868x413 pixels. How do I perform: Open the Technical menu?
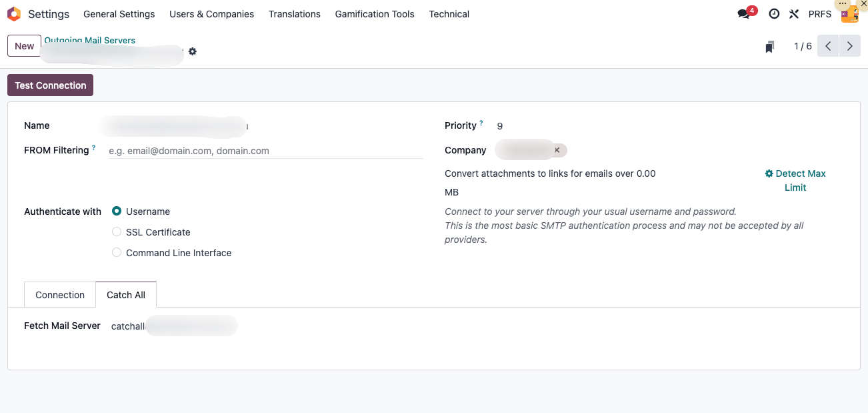449,14
